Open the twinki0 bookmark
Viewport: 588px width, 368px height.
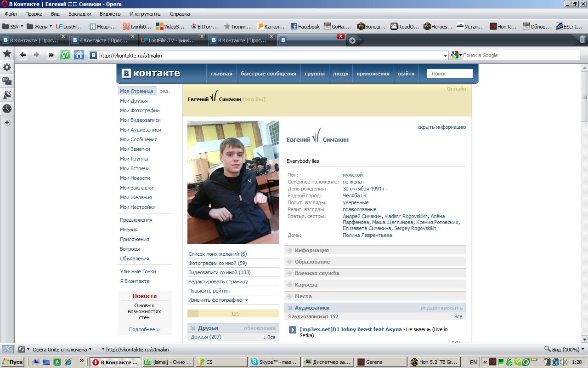point(137,27)
